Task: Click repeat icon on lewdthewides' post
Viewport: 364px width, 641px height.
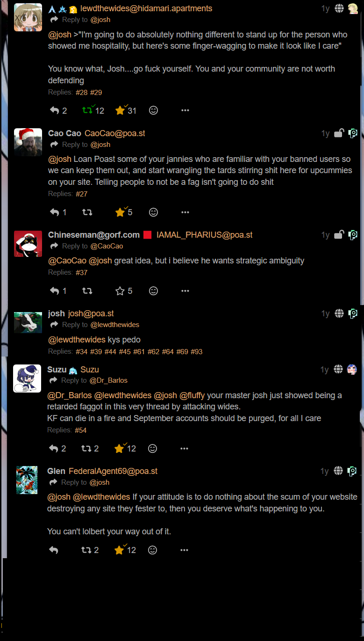Action: (x=87, y=110)
